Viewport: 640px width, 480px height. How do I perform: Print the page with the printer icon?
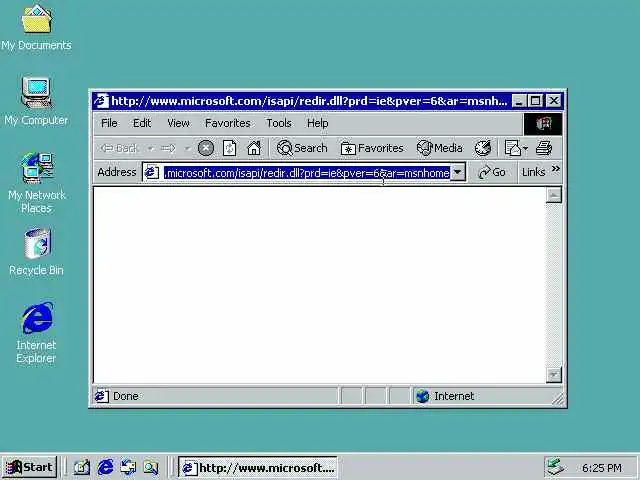(544, 148)
